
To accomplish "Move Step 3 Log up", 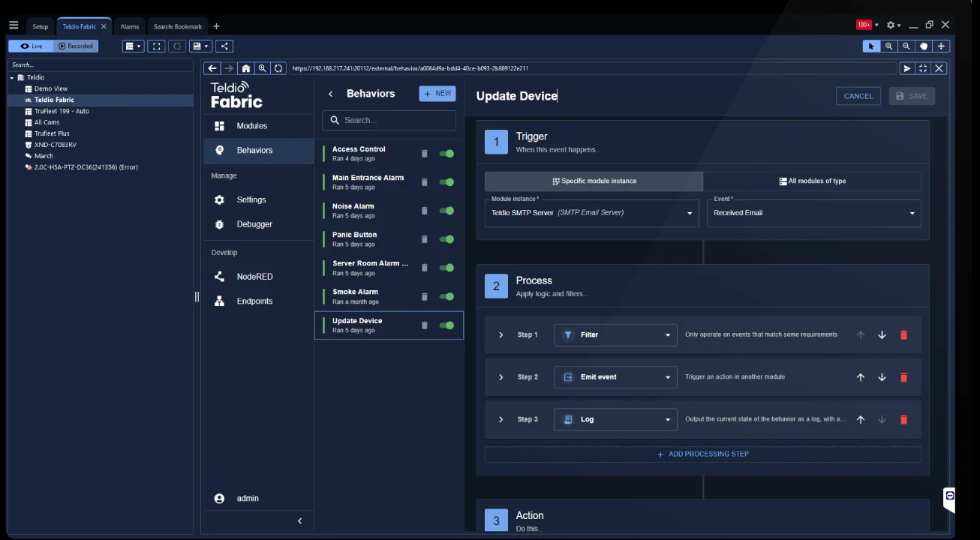I will (x=861, y=420).
